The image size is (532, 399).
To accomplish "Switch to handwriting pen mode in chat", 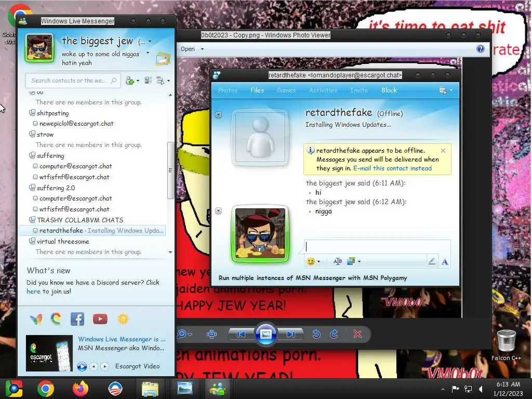I will point(432,261).
